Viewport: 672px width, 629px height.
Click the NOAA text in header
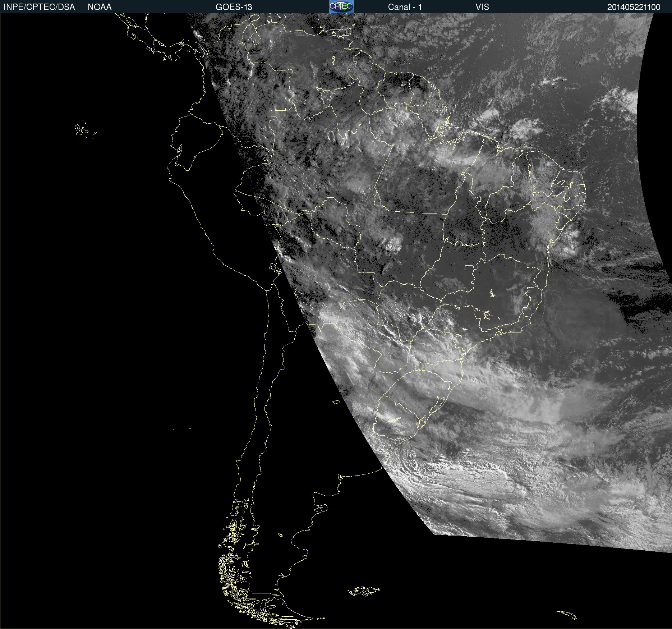click(100, 7)
